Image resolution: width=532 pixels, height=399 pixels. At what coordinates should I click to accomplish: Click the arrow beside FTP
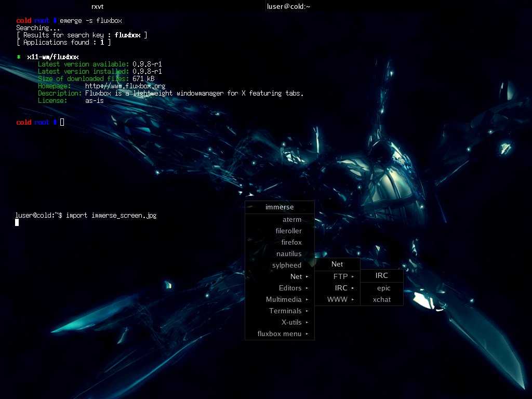[353, 276]
